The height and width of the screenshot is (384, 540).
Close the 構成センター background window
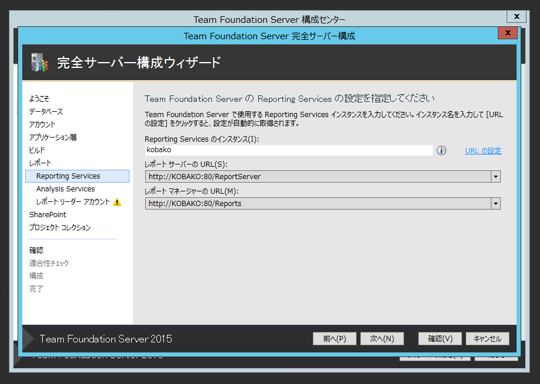pos(517,16)
